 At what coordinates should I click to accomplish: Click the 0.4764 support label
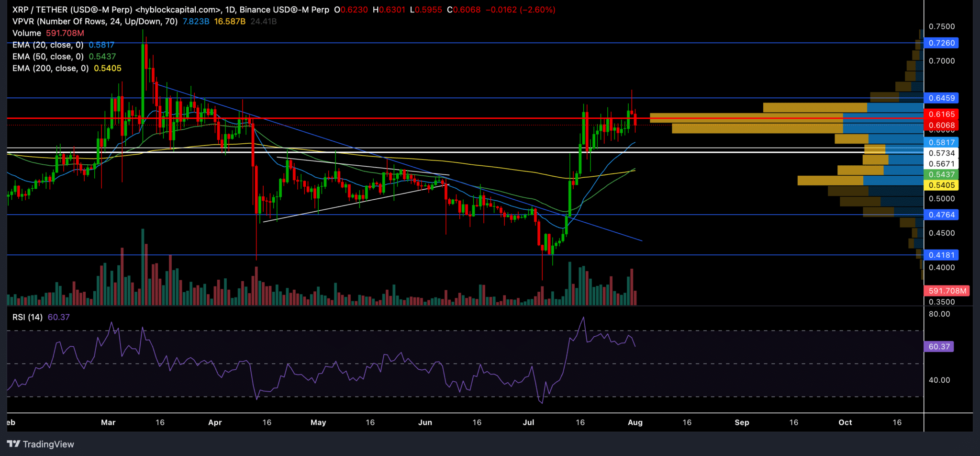click(x=941, y=215)
